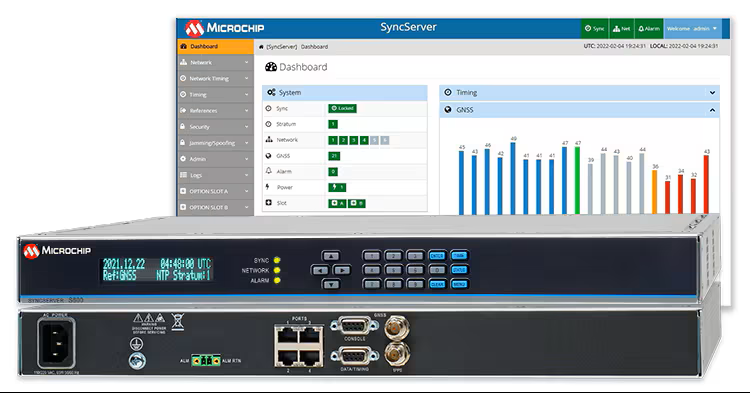The height and width of the screenshot is (393, 750).
Task: Click the OPTION SLOT A sidebar plus icon
Action: coord(183,191)
